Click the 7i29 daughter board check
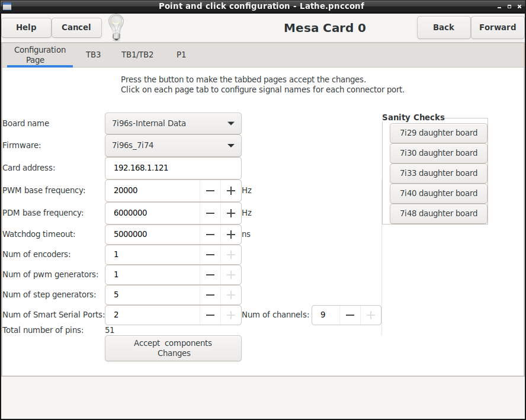 pos(438,133)
